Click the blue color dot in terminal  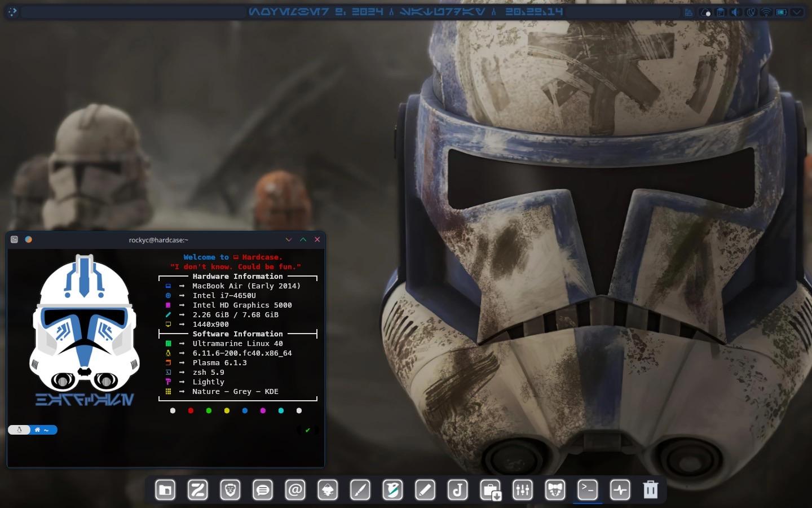(245, 410)
